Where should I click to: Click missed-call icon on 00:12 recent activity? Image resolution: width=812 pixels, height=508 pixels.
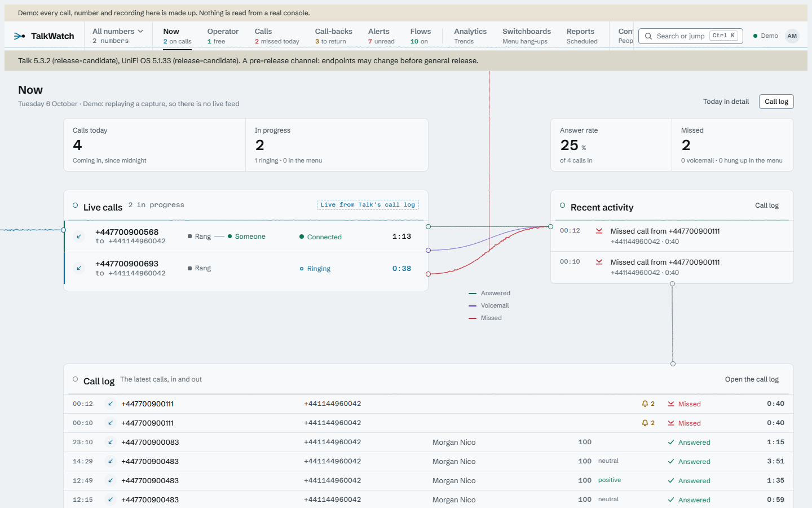[599, 231]
